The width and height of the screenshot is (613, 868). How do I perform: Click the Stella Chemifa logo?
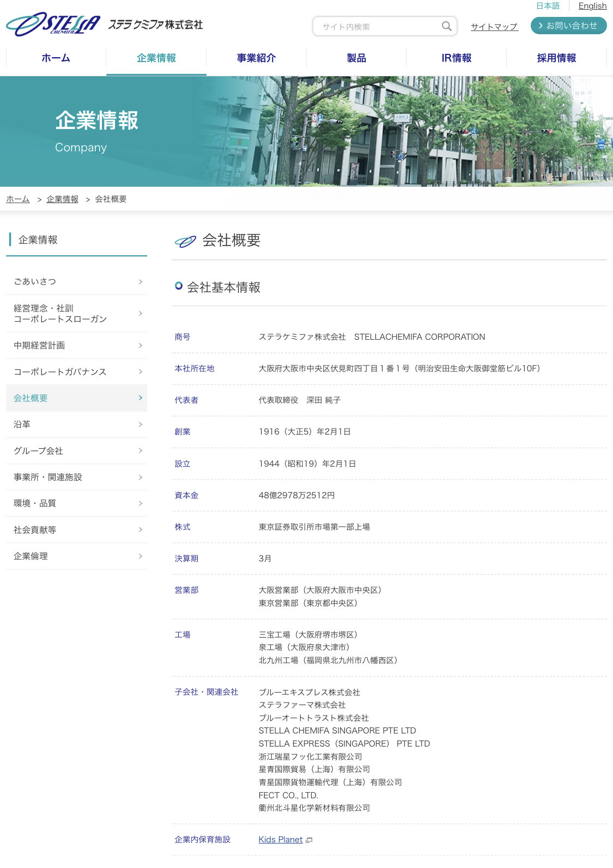[53, 25]
